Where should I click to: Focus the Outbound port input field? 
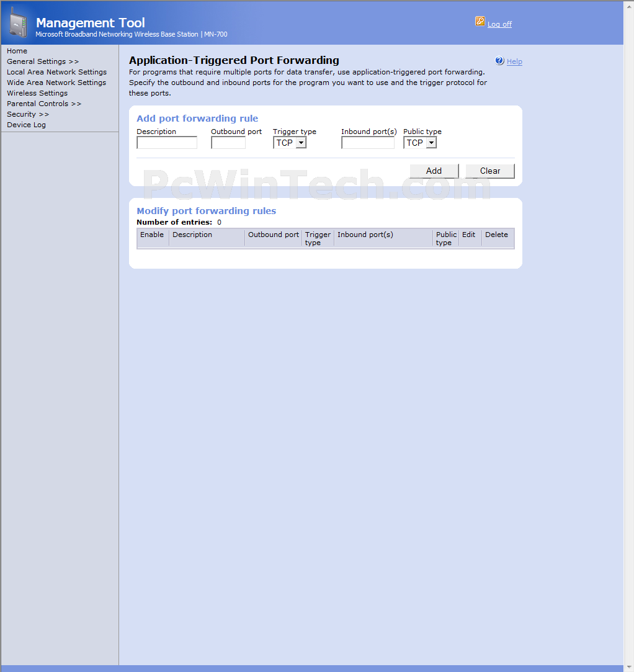click(228, 143)
